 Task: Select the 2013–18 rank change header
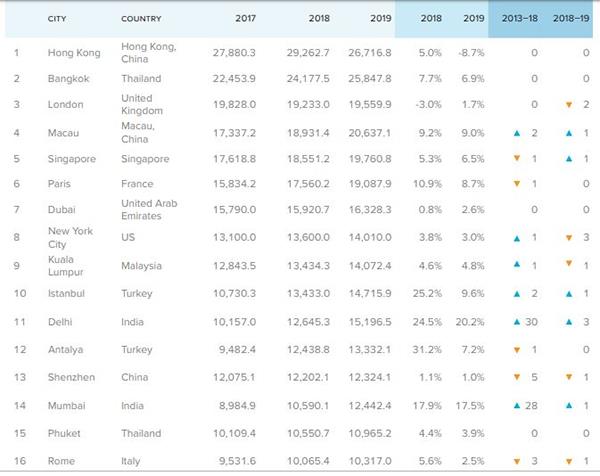click(518, 19)
